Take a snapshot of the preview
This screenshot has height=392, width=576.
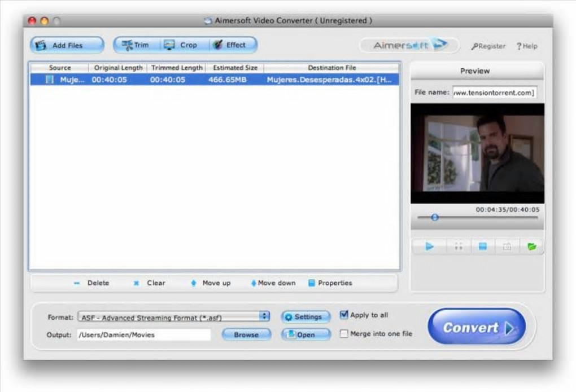[507, 246]
